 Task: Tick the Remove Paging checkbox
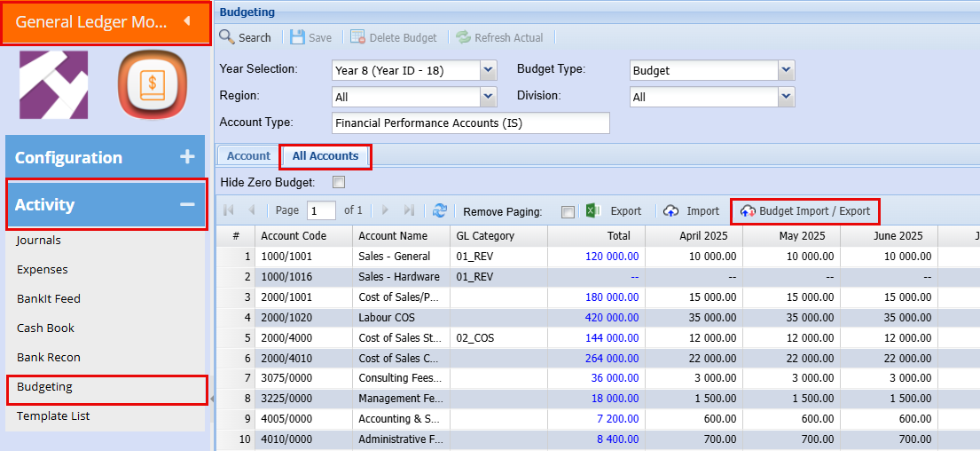(568, 212)
